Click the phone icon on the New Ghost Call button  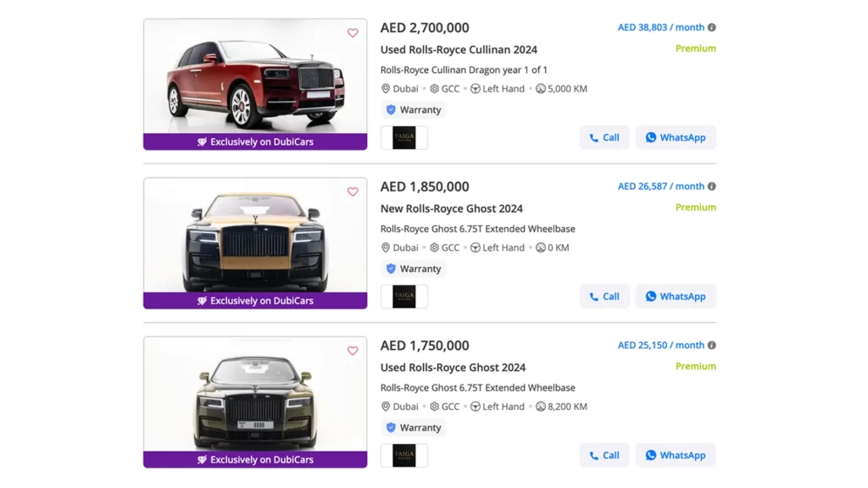tap(593, 296)
